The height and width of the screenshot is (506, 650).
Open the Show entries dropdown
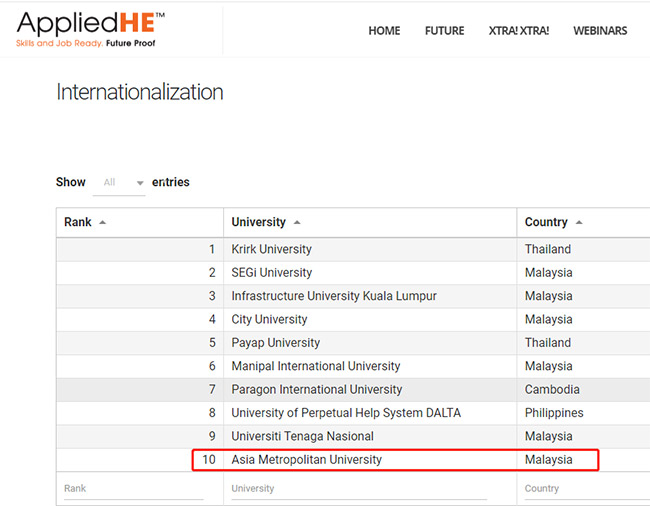[x=119, y=182]
